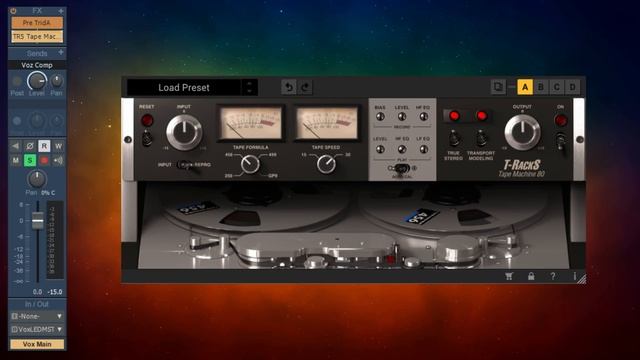
Task: Add an FX with the plus icon
Action: pos(61,11)
